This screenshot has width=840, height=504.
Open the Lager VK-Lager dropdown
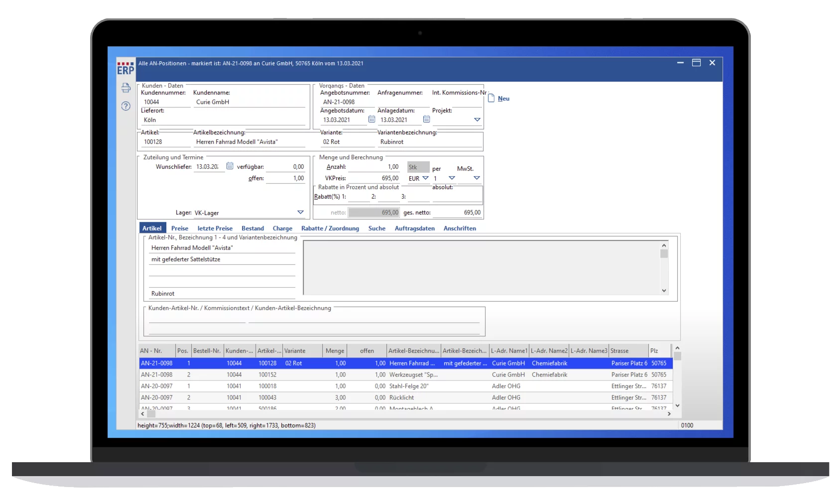tap(300, 212)
